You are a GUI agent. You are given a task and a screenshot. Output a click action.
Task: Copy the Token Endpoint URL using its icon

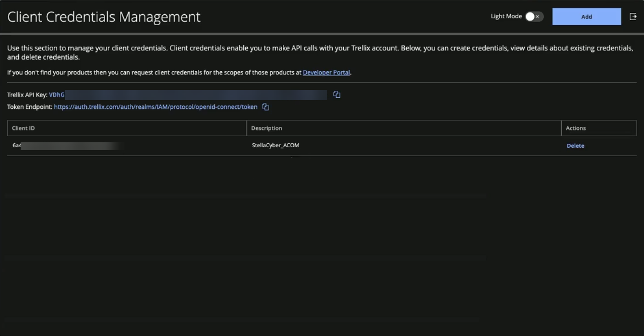coord(265,107)
